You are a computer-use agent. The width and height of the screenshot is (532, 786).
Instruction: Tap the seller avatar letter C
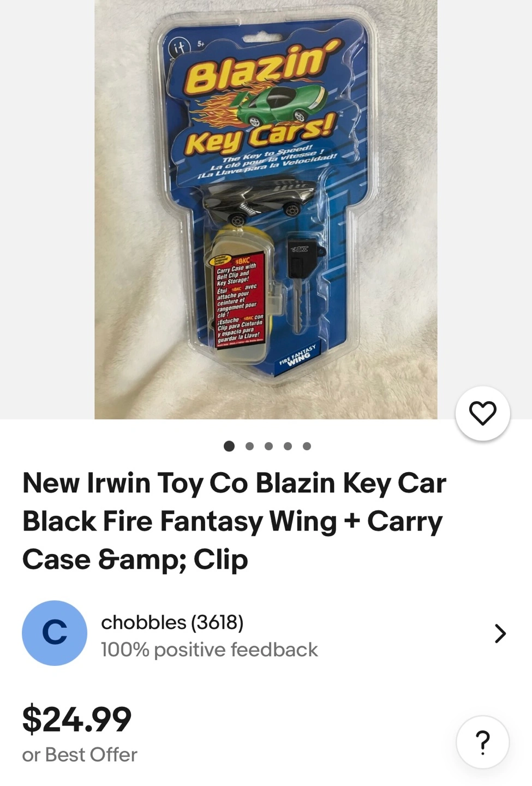[x=55, y=633]
